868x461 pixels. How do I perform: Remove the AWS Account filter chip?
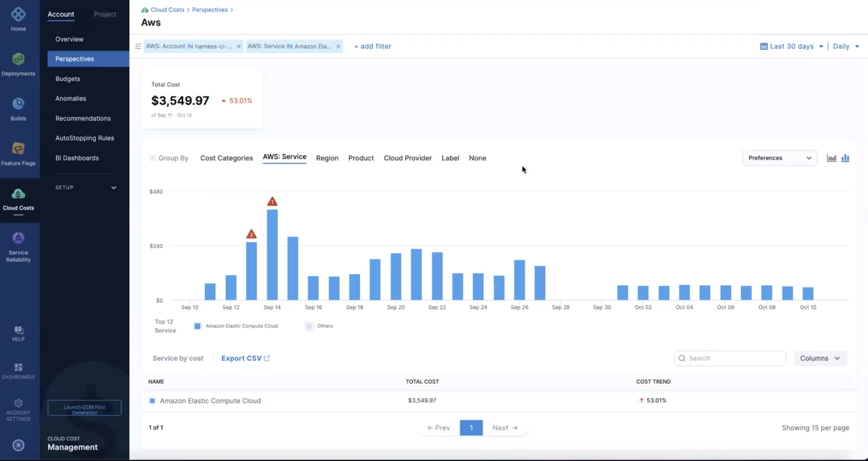(239, 47)
